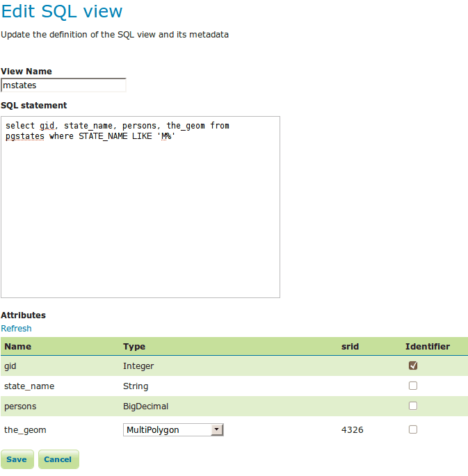Mark the_geom as Identifier

(x=413, y=429)
